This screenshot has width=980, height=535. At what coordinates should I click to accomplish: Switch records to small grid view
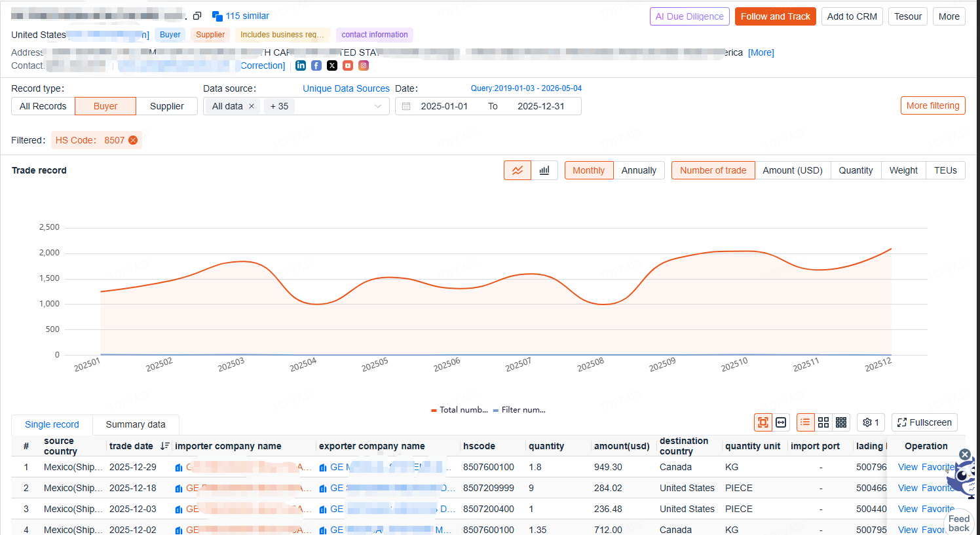coord(841,422)
